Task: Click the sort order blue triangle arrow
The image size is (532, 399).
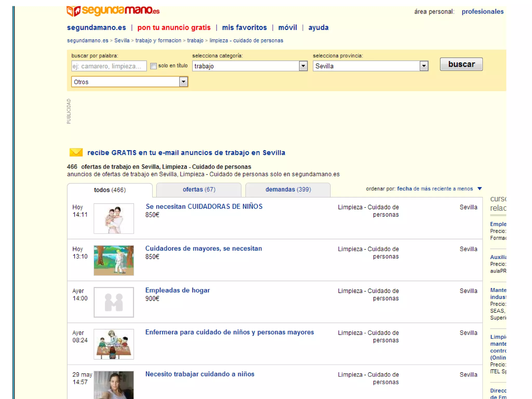Action: point(480,189)
